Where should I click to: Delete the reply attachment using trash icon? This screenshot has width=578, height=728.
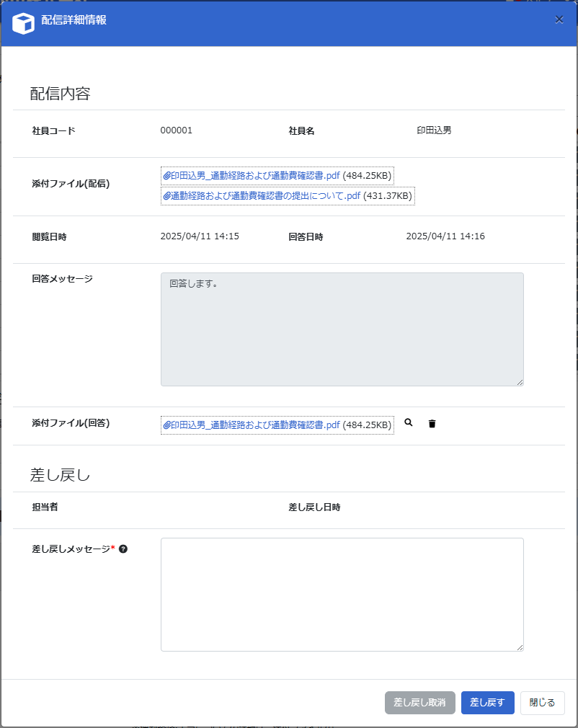(x=432, y=424)
